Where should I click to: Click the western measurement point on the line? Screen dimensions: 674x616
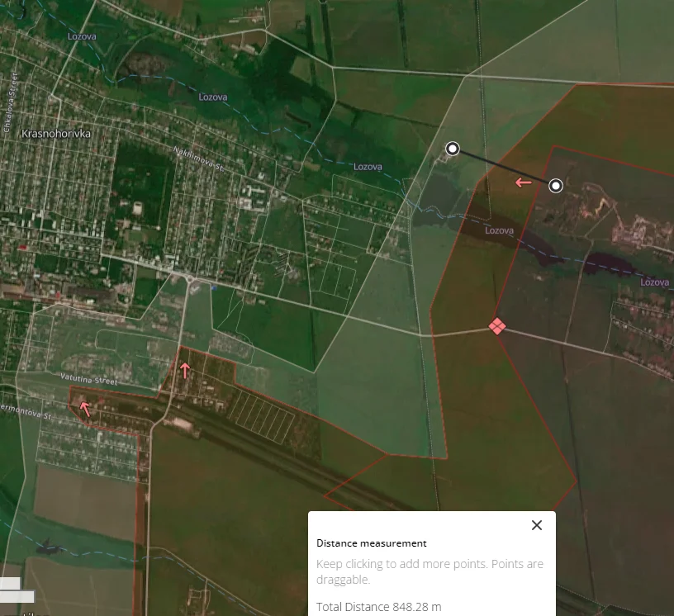(453, 149)
